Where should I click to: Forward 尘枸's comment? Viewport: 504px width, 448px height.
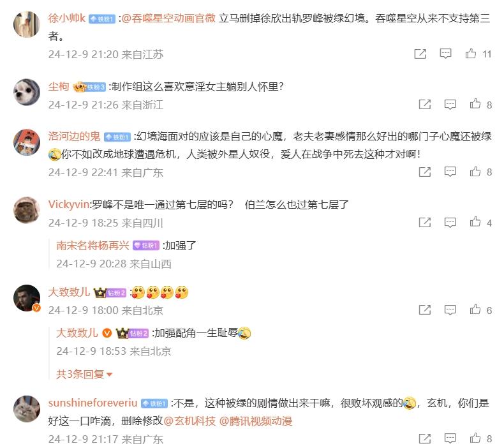(x=425, y=104)
